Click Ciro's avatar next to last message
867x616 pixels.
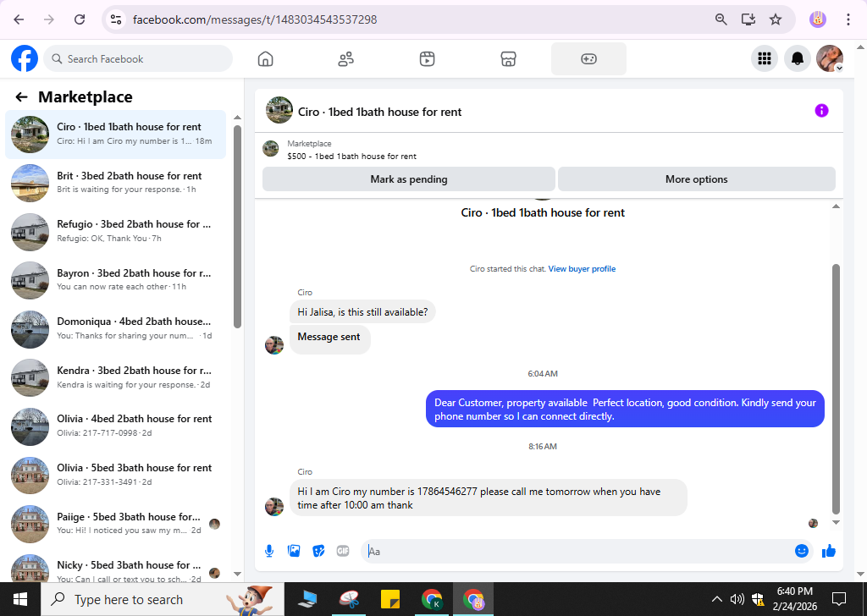[274, 507]
